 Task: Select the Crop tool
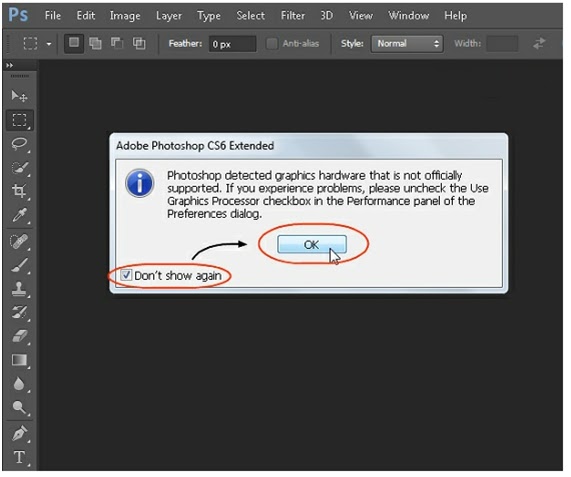click(19, 191)
